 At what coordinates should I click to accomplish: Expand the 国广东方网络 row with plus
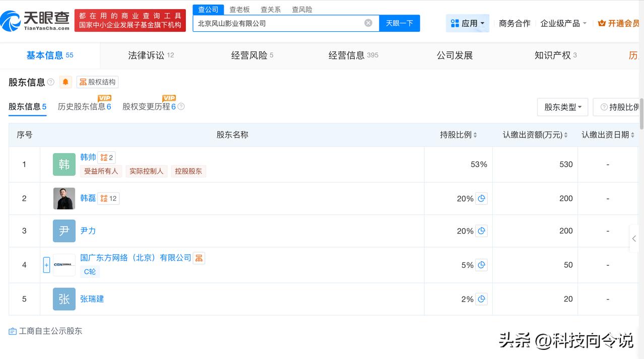[x=46, y=265]
